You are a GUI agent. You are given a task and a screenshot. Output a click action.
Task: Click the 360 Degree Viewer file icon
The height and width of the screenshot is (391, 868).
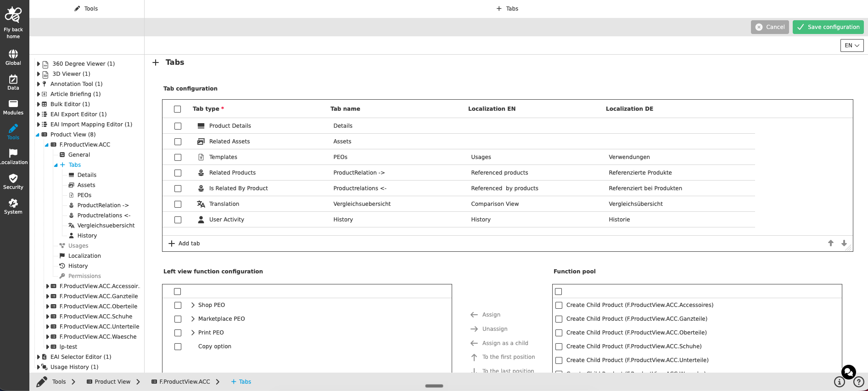click(x=45, y=64)
